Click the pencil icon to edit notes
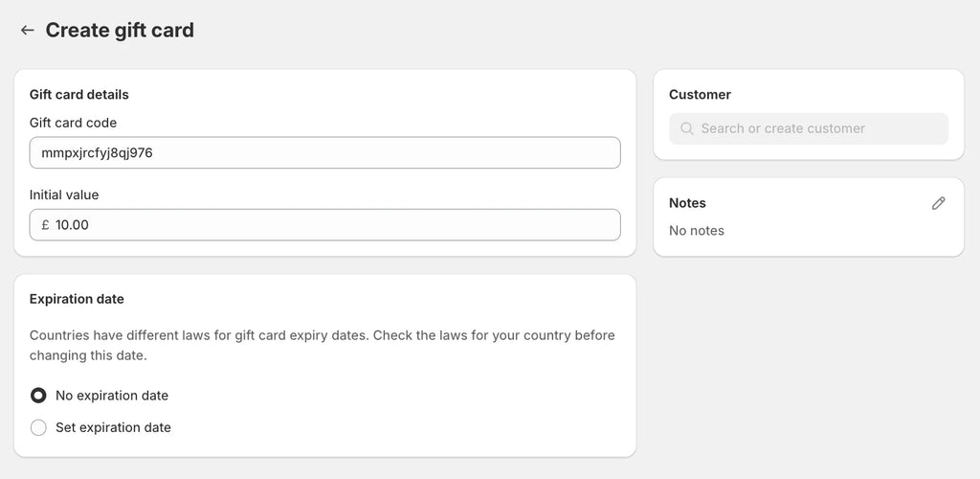The image size is (980, 479). 939,203
